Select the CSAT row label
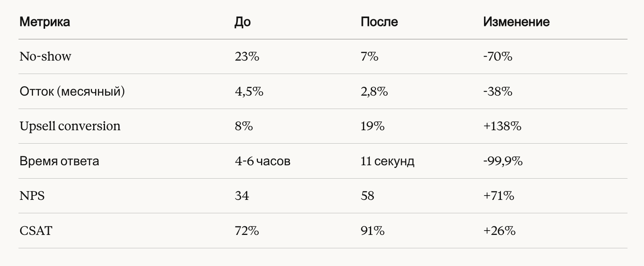Viewport: 644px width, 266px height. (x=36, y=231)
